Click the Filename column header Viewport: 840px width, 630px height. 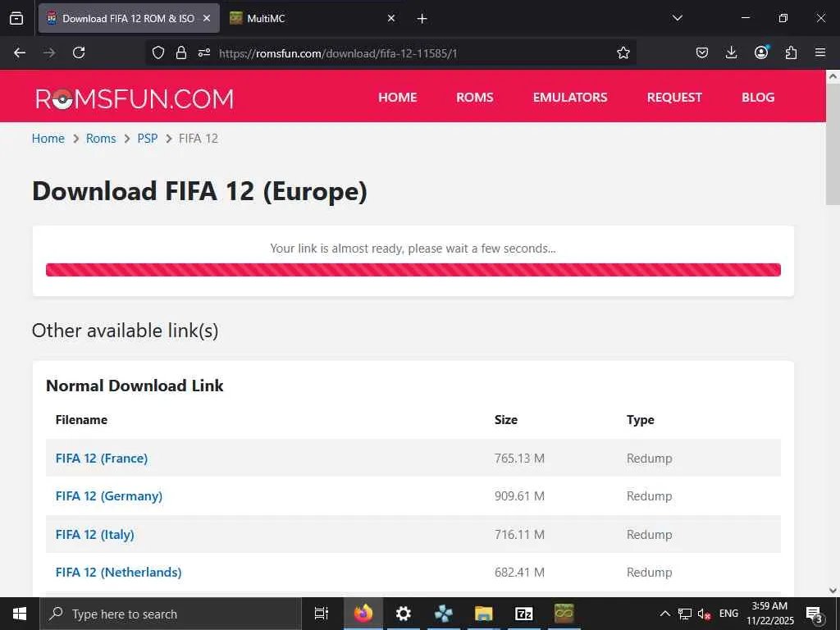tap(81, 419)
